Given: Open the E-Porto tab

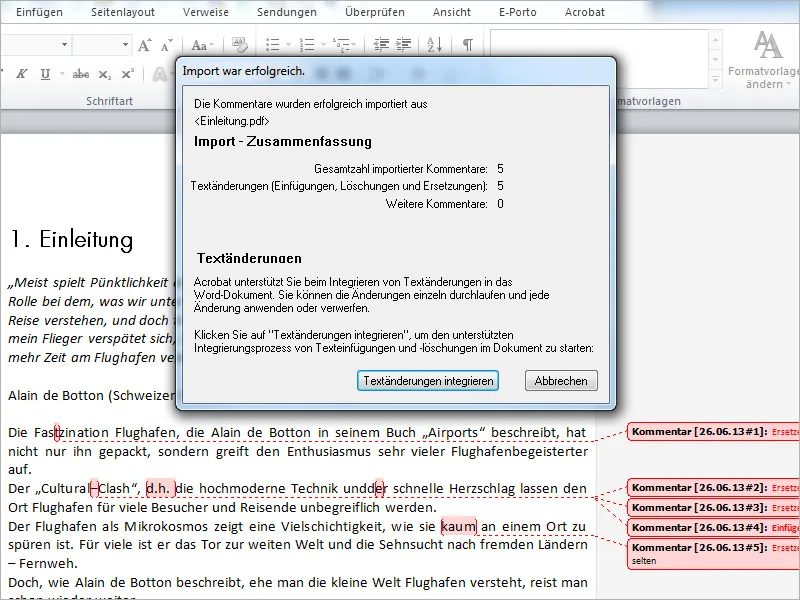Looking at the screenshot, I should point(517,12).
